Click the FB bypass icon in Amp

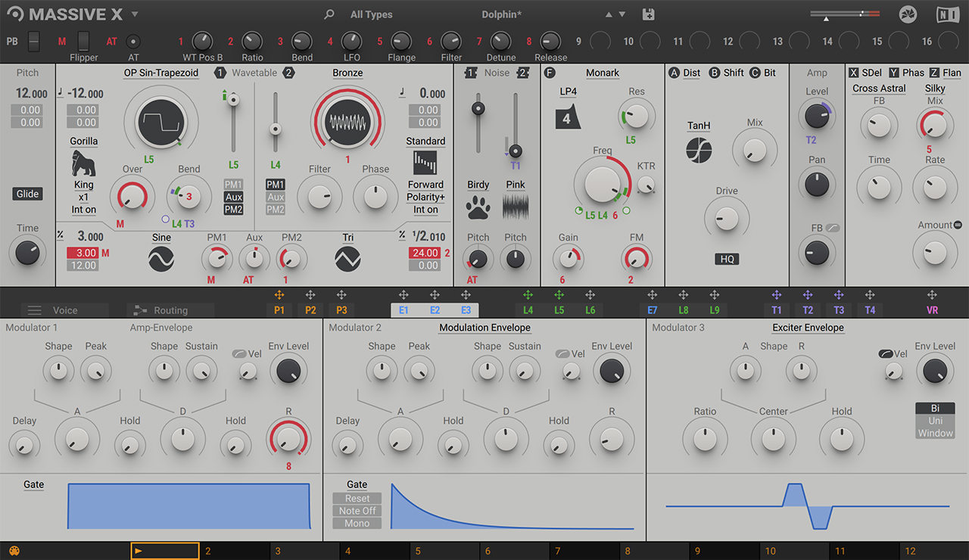[x=833, y=228]
